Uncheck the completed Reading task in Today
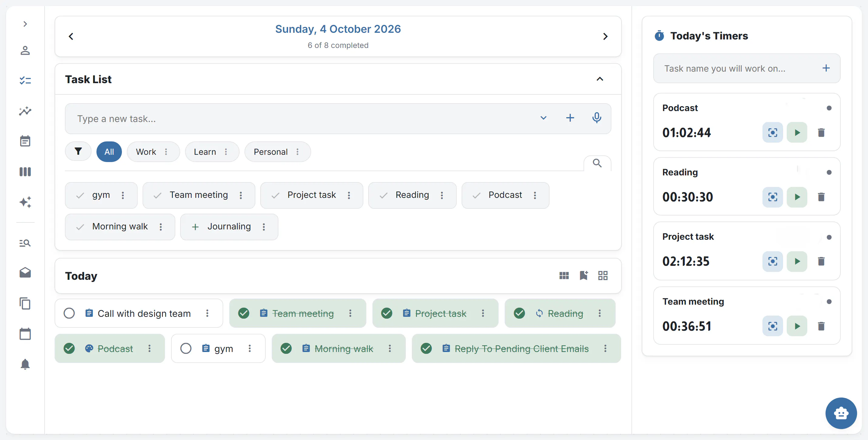The image size is (868, 440). (519, 313)
